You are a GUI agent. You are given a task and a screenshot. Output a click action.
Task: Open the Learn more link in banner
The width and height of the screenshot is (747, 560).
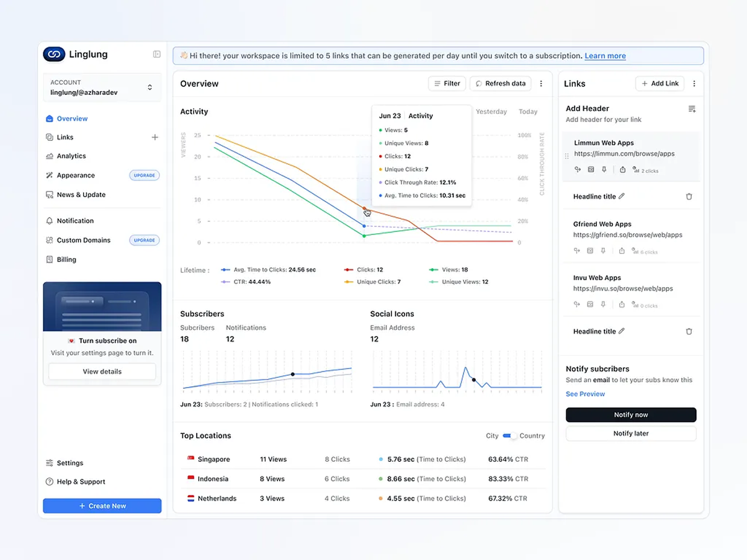[605, 56]
